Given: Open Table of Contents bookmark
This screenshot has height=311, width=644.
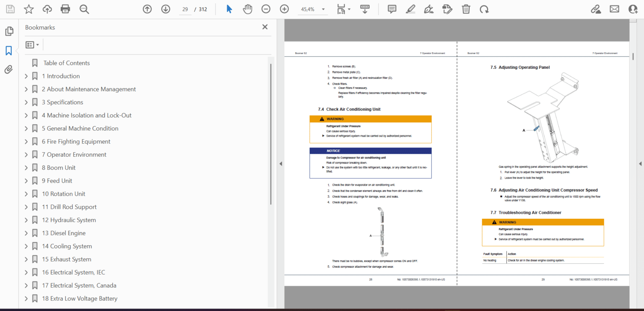Looking at the screenshot, I should point(66,63).
